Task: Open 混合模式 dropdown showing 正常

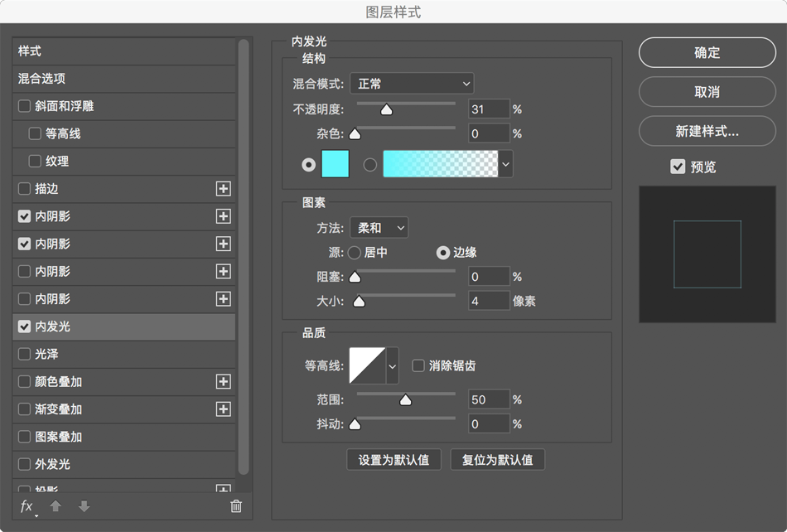Action: [x=412, y=84]
